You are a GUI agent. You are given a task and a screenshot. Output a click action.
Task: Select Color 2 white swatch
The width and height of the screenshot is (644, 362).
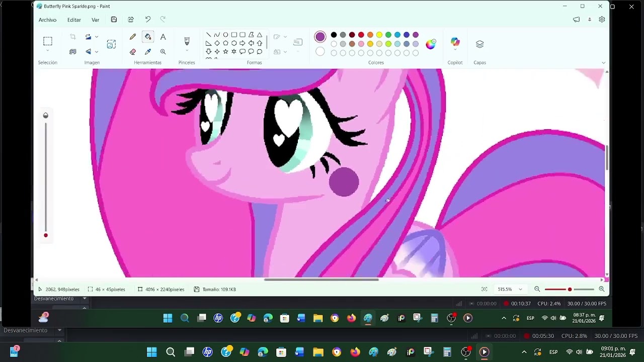point(320,51)
